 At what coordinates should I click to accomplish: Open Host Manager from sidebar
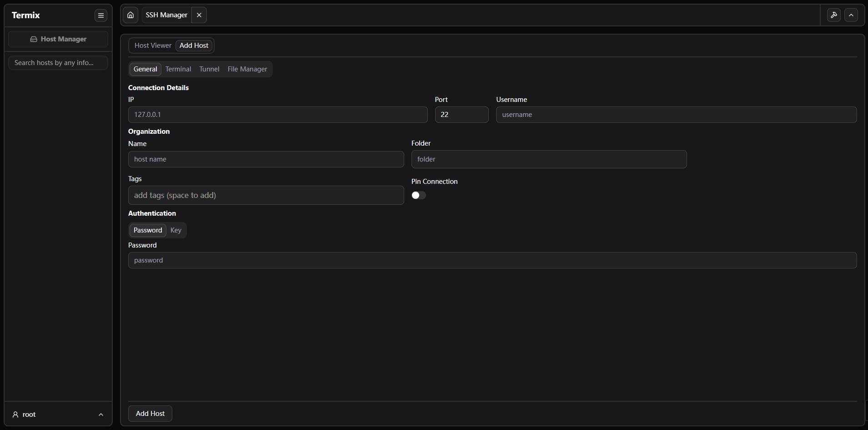[x=58, y=39]
